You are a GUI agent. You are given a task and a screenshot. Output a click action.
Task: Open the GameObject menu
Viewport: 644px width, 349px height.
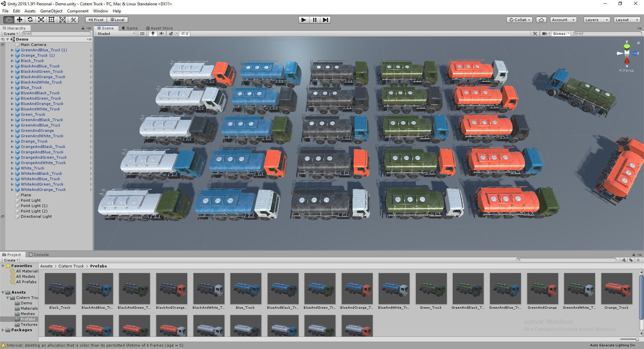point(51,11)
